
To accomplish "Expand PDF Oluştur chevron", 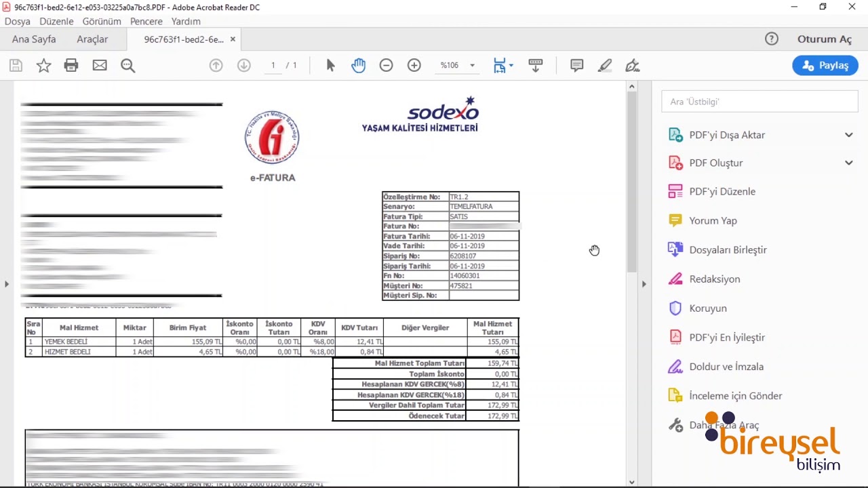I will (x=849, y=163).
